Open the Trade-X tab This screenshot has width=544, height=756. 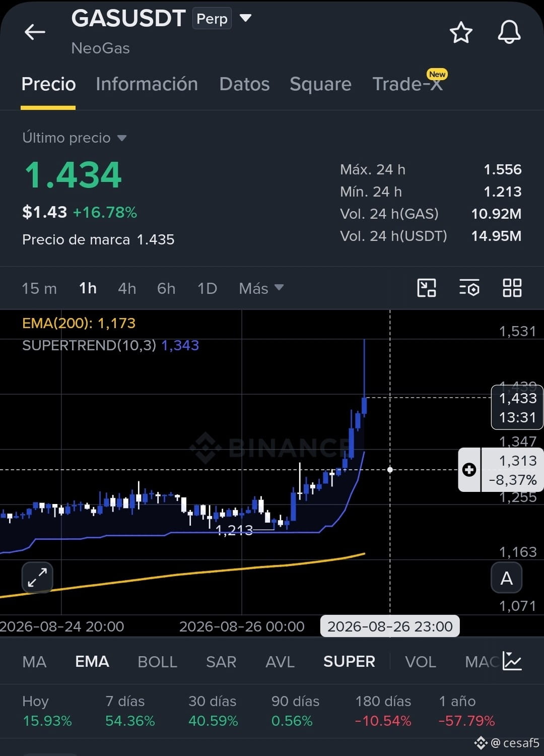pyautogui.click(x=407, y=84)
